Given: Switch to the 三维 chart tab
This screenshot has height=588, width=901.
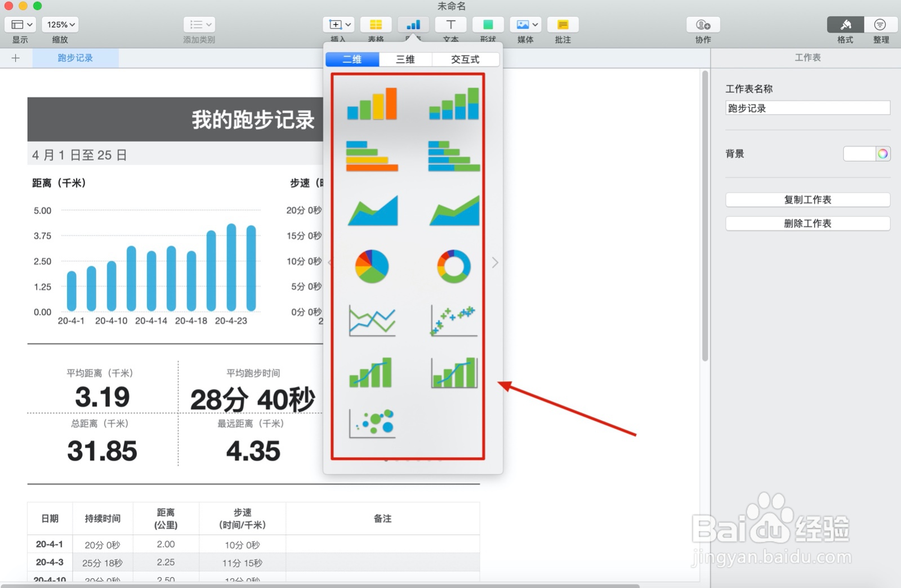Looking at the screenshot, I should (x=405, y=59).
